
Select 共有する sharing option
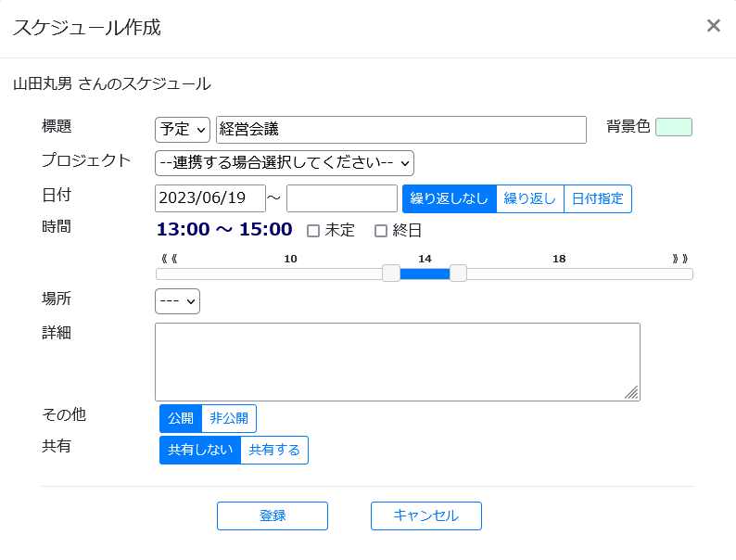point(274,451)
